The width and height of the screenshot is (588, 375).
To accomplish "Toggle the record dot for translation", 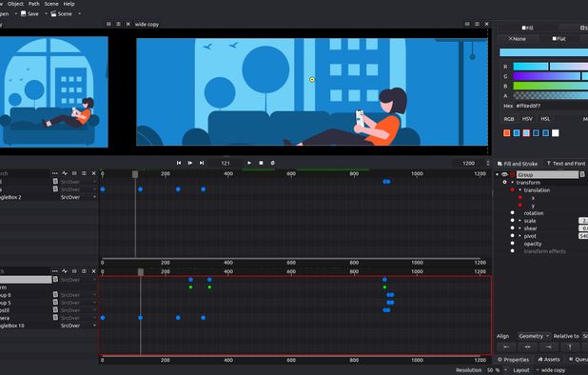I will click(512, 190).
